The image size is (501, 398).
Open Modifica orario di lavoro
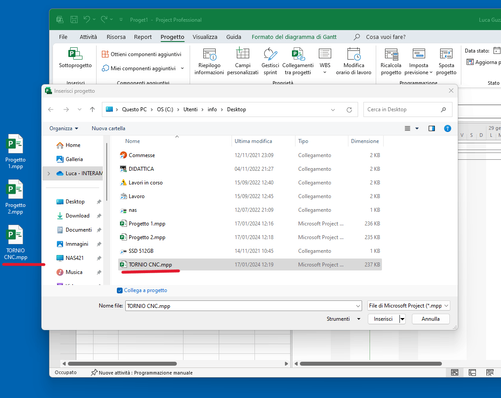[x=353, y=61]
